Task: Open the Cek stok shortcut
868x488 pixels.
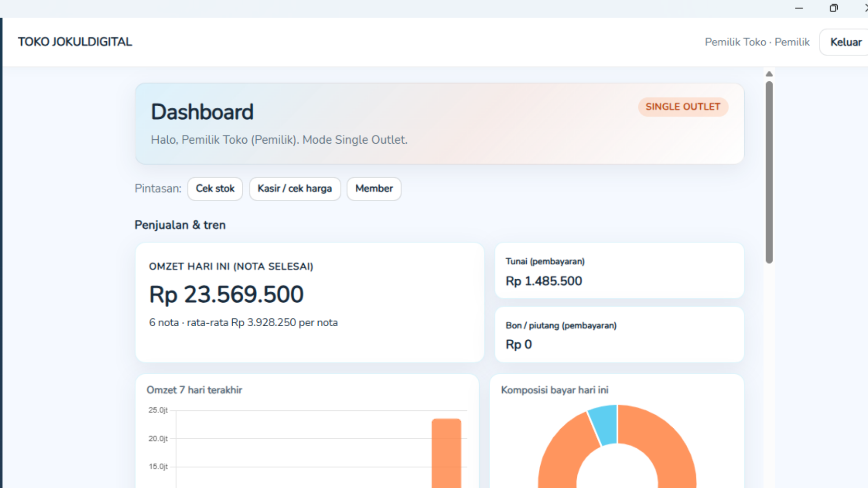Action: pyautogui.click(x=215, y=188)
